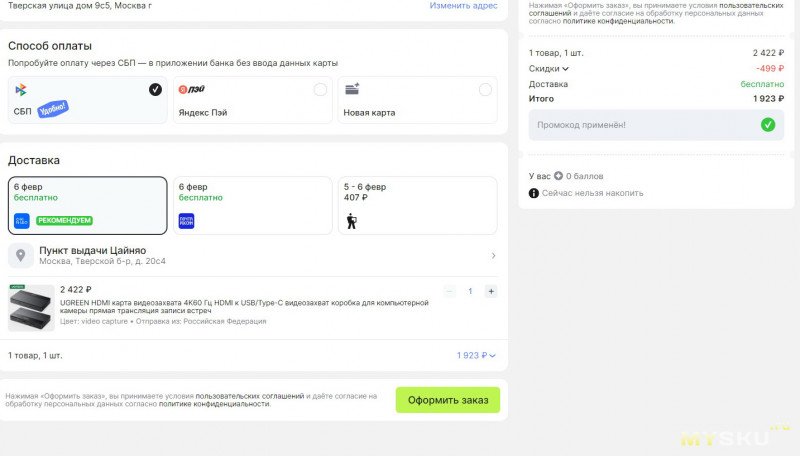Click the СБП payment logo icon
Screen dimensions: 800x456
[21, 90]
